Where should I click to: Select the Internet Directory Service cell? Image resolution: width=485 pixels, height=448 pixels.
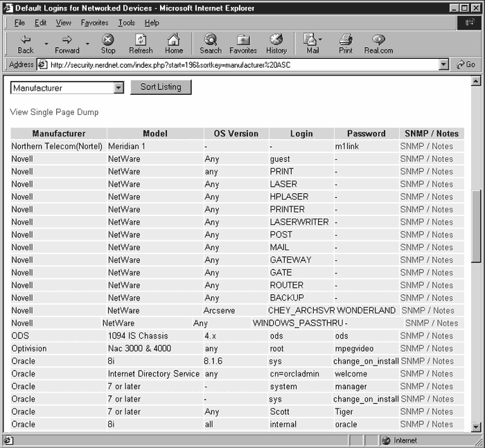tap(154, 374)
